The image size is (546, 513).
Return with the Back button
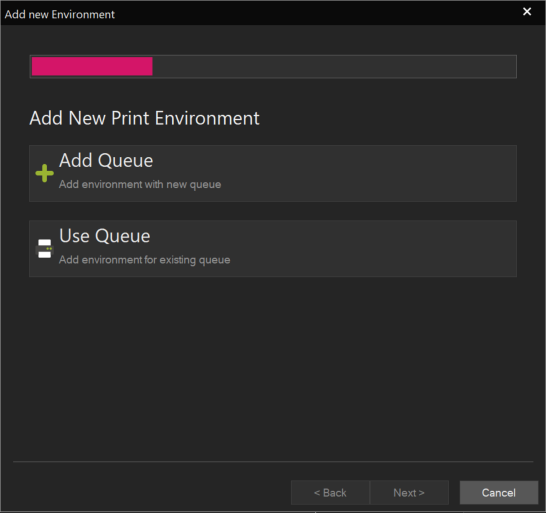point(330,492)
